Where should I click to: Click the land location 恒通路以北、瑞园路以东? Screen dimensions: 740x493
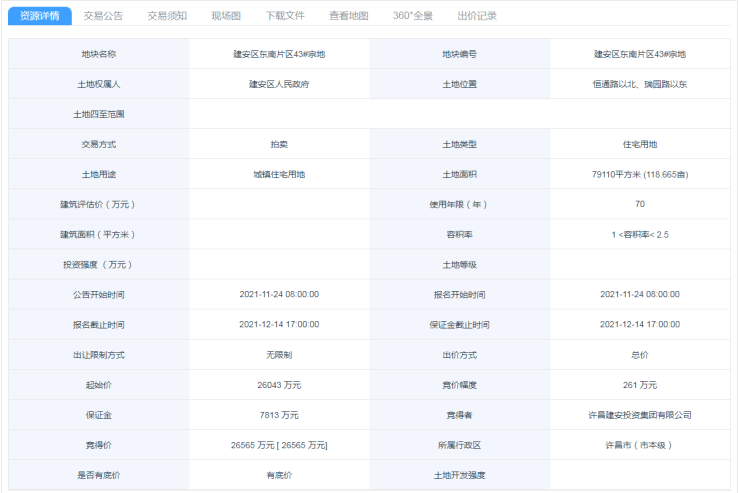639,84
